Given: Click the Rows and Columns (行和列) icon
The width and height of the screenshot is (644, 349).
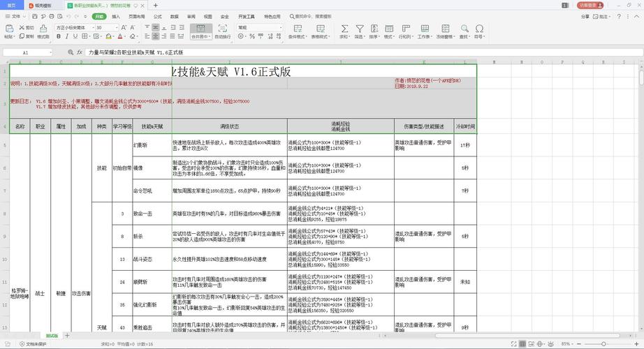Looking at the screenshot, I should click(x=406, y=29).
